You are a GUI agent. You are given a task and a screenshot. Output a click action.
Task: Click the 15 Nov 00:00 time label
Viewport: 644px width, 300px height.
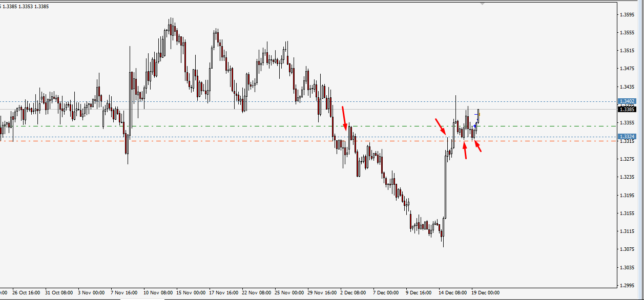(191, 293)
